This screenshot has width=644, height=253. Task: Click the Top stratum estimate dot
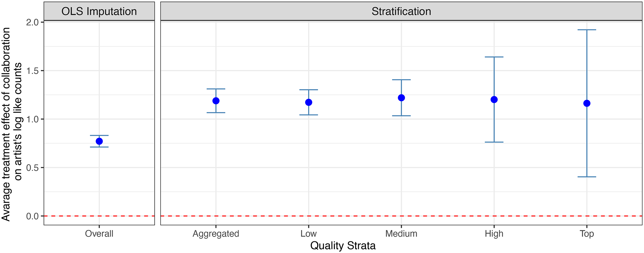[587, 103]
